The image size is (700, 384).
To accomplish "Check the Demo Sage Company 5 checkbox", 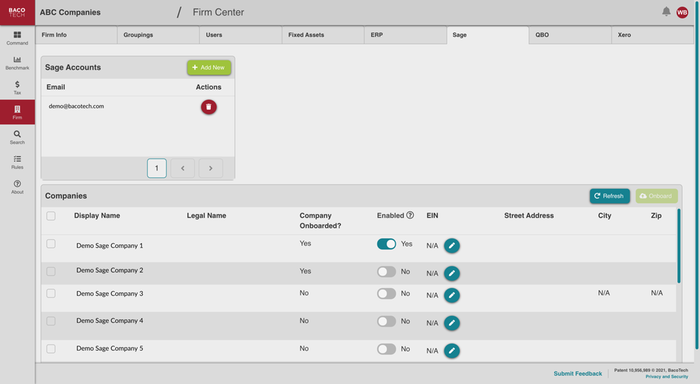I will [x=51, y=349].
